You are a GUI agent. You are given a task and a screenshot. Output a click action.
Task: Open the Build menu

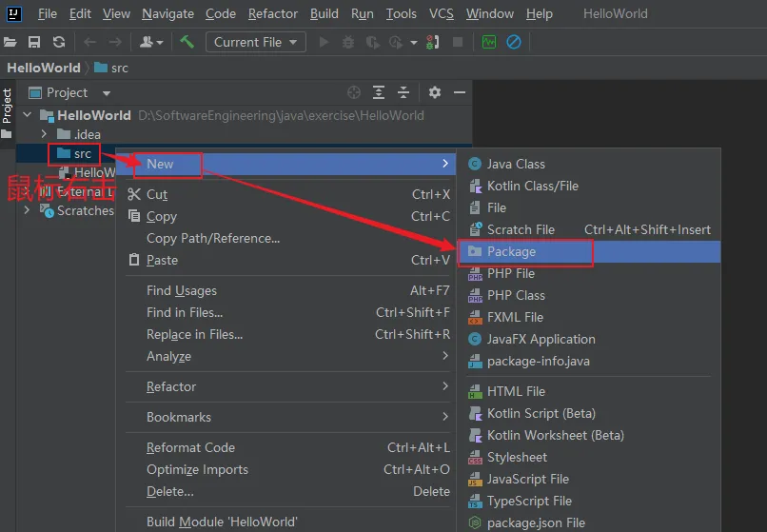[324, 13]
